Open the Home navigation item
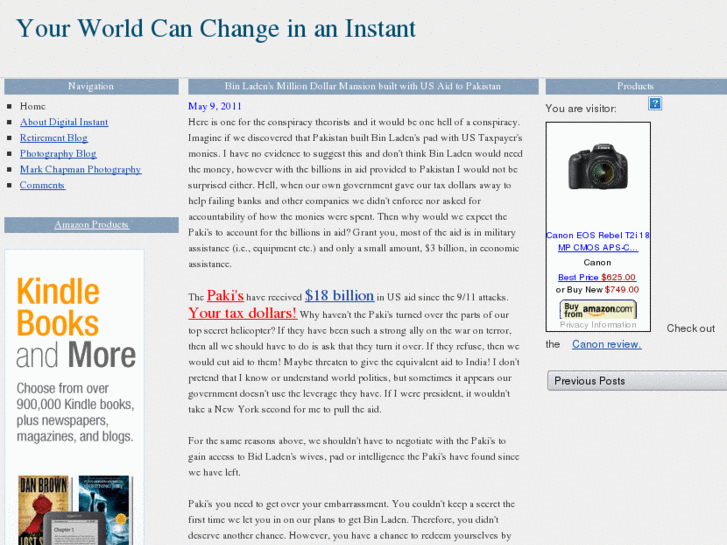 pos(32,106)
